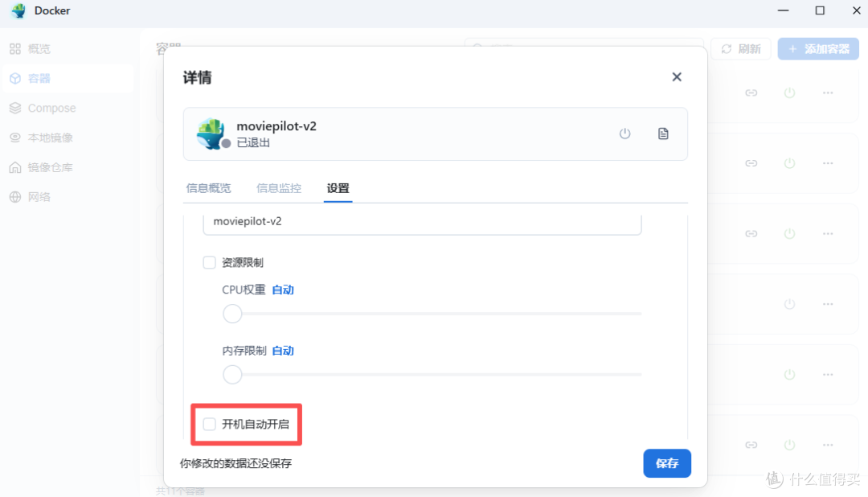Click the 本地镜像 disc icon in sidebar
868x497 pixels.
(x=15, y=138)
